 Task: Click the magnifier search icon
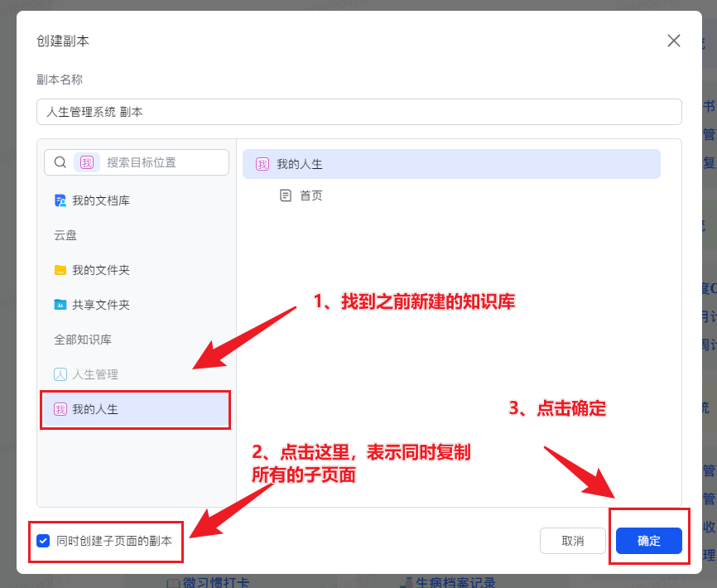(x=60, y=162)
